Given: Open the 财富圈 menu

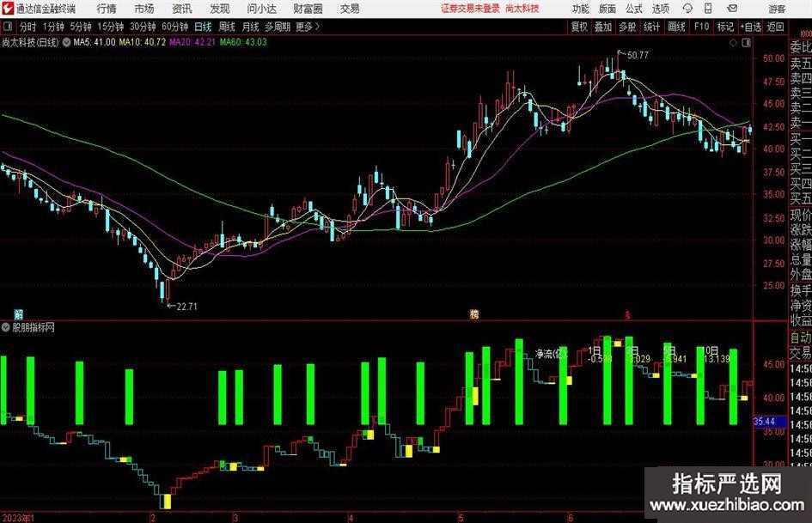Looking at the screenshot, I should 308,9.
